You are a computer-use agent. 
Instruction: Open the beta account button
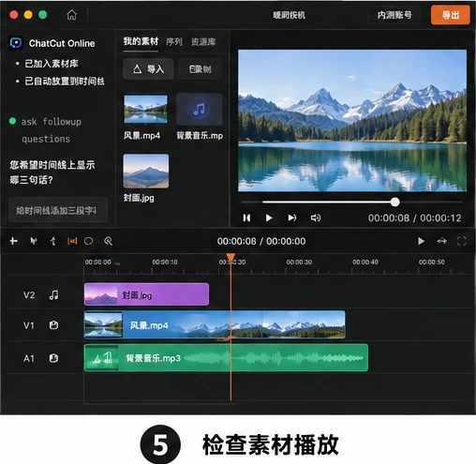coord(394,15)
